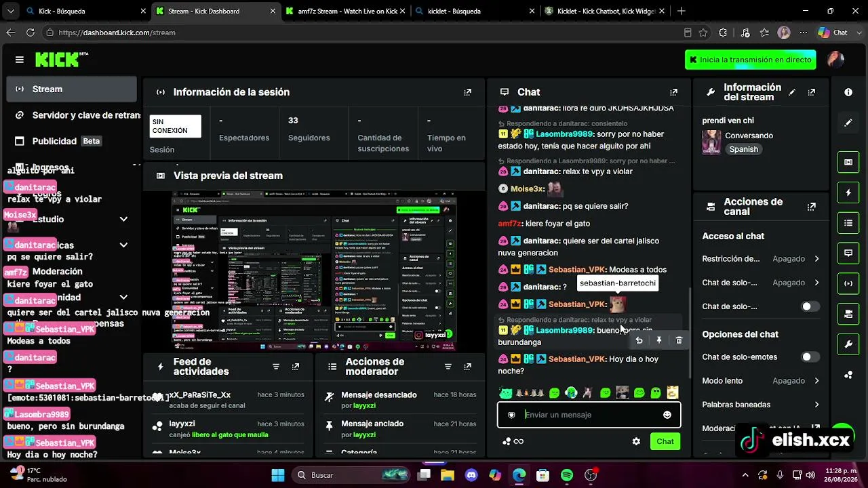Toggle the moderator actions list icon in the right sidebar

(x=848, y=223)
